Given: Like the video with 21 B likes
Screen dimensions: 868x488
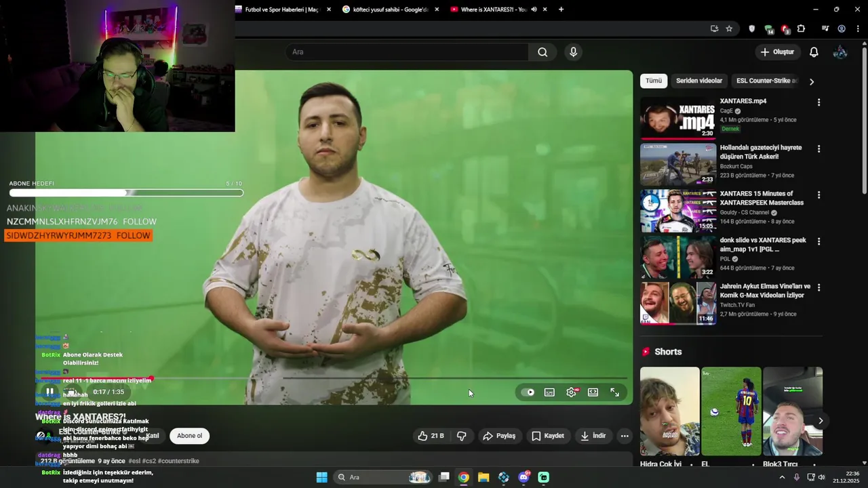Looking at the screenshot, I should 430,436.
